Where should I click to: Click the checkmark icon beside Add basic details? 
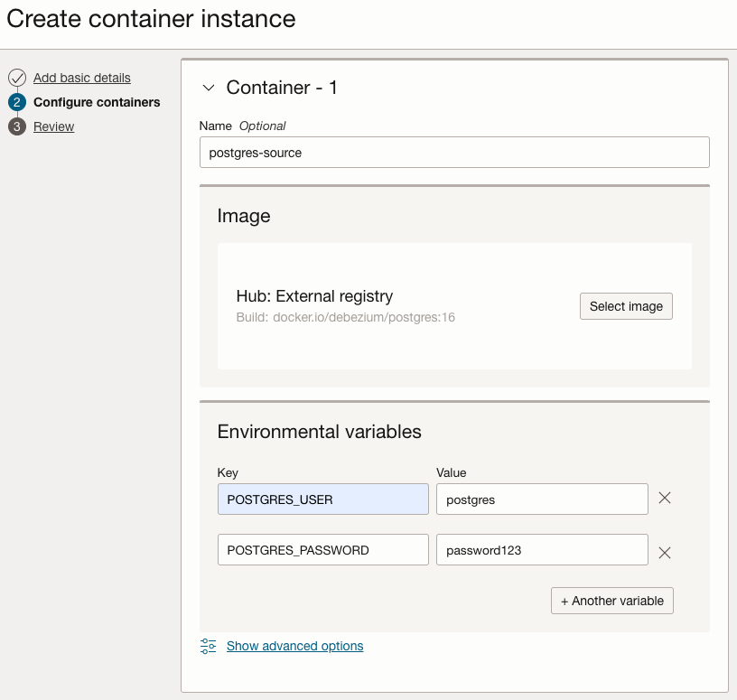point(17,78)
